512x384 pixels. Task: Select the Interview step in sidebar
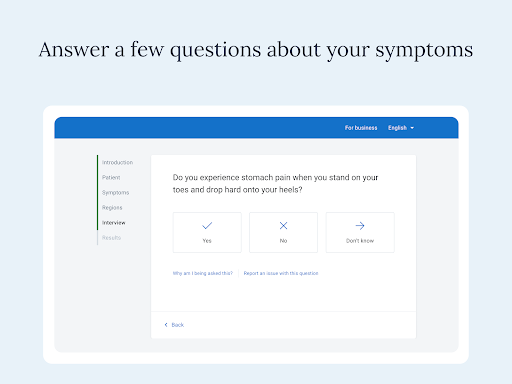click(x=114, y=223)
